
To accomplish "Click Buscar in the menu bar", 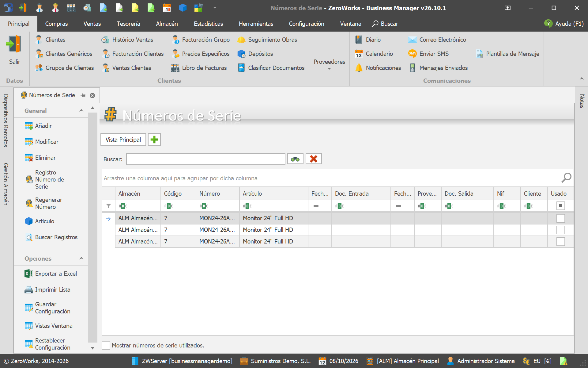I will tap(385, 24).
